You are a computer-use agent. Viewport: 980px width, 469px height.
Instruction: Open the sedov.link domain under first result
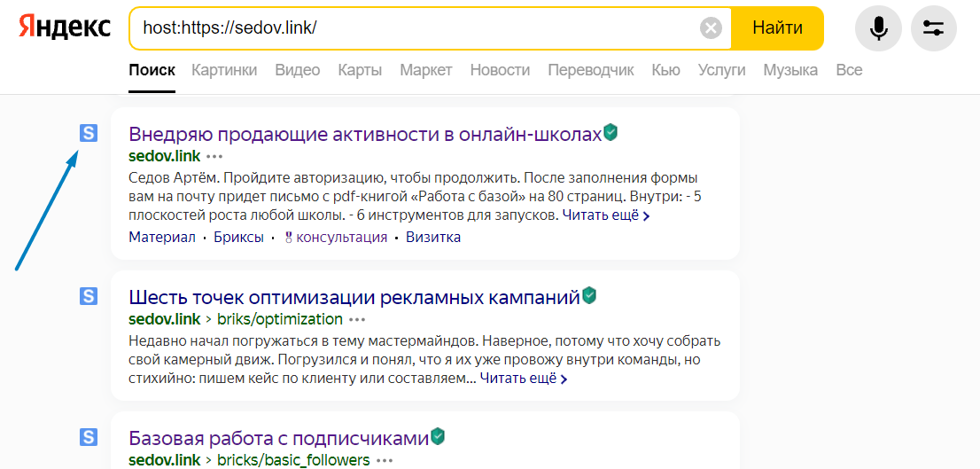[165, 156]
